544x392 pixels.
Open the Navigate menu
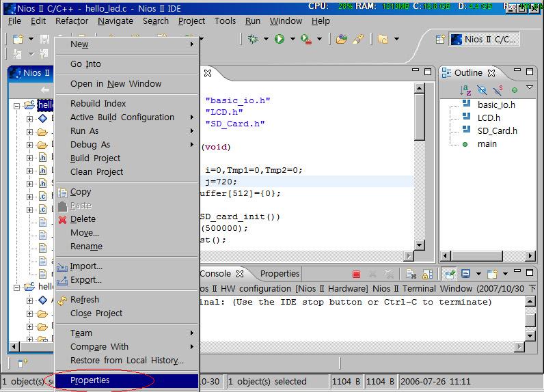[x=115, y=21]
